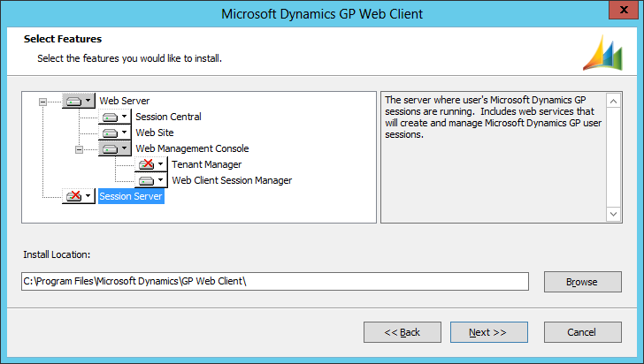Click the Web Management Console drive icon

115,148
